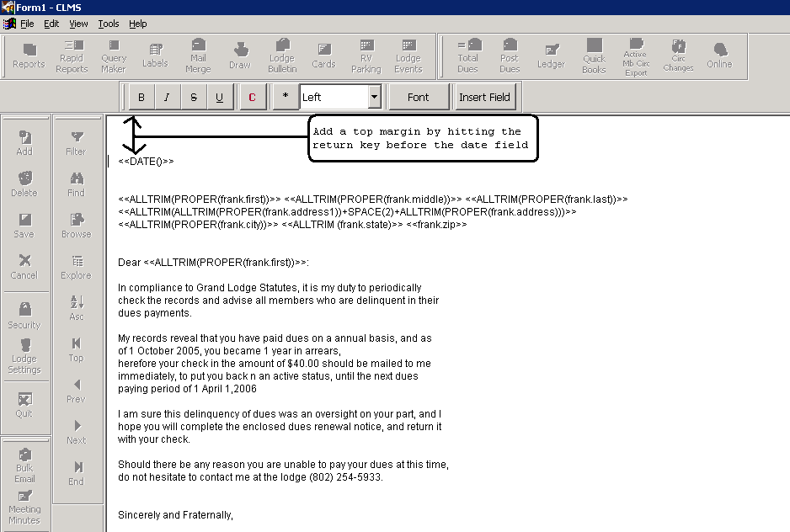Click the Meeting Minutes sidebar icon
The width and height of the screenshot is (790, 532).
tap(24, 508)
